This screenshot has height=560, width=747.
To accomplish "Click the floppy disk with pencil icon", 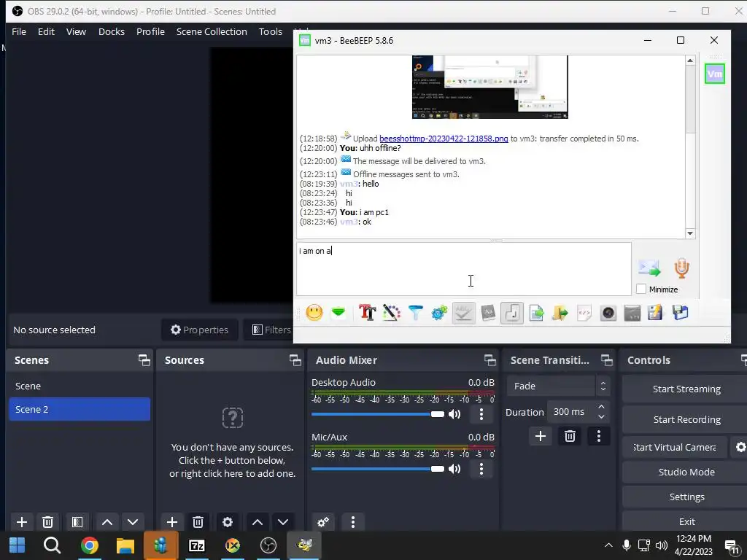I will tap(656, 313).
